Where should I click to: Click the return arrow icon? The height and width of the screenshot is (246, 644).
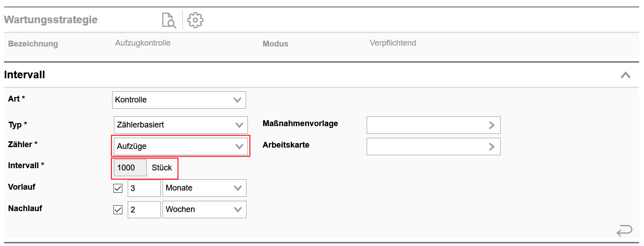[624, 231]
